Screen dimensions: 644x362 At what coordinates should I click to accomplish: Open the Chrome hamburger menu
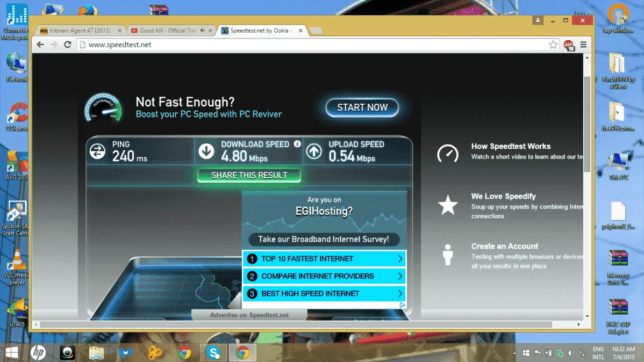(583, 45)
